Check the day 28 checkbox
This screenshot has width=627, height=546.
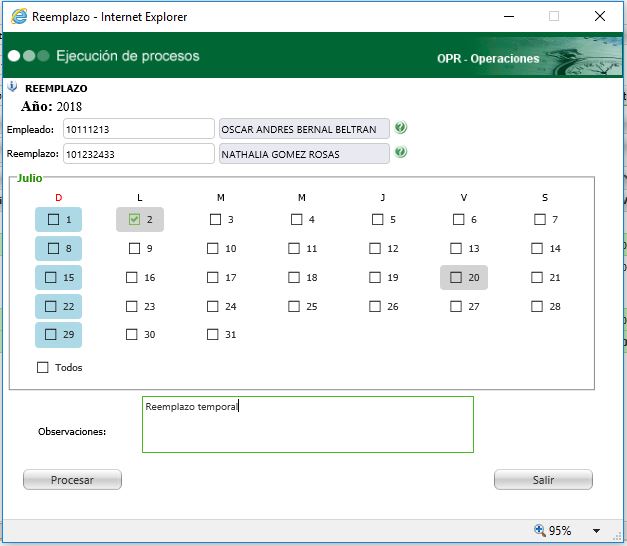pyautogui.click(x=537, y=306)
